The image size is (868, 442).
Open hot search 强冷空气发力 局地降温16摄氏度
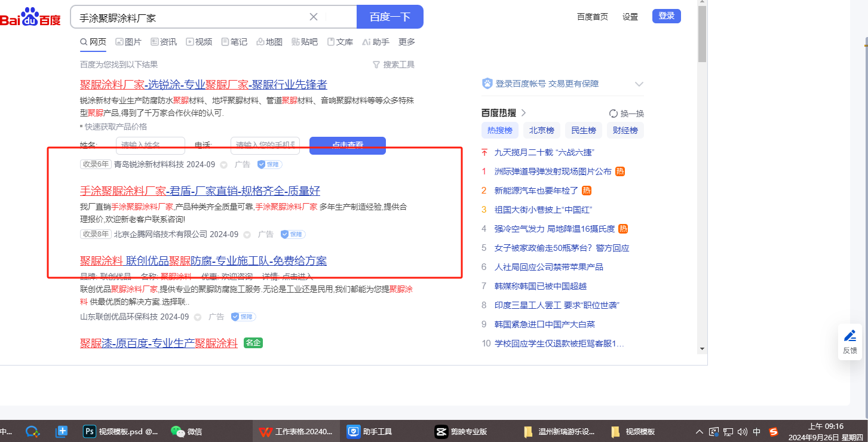(x=555, y=229)
